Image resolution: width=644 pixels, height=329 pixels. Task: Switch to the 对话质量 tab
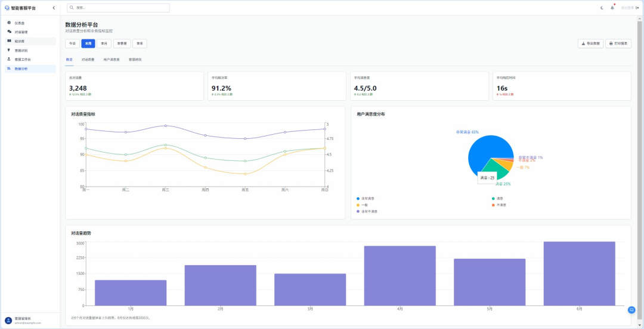[88, 60]
